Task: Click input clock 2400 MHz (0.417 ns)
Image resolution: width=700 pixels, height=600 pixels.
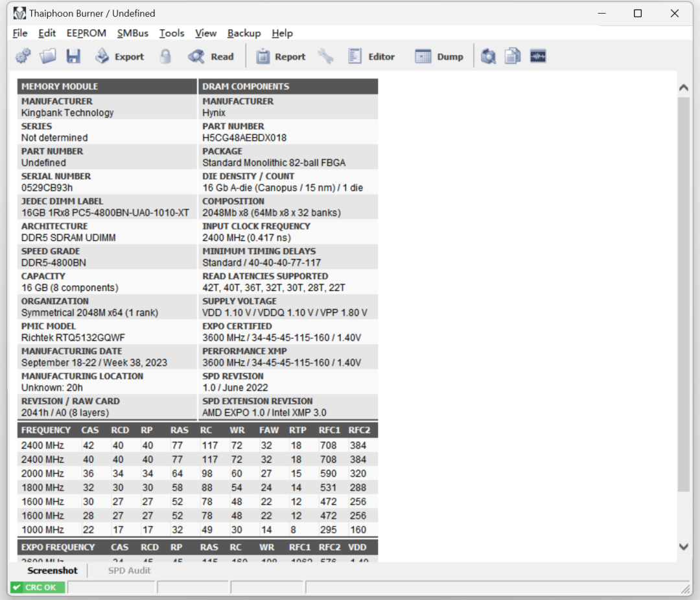Action: (246, 238)
